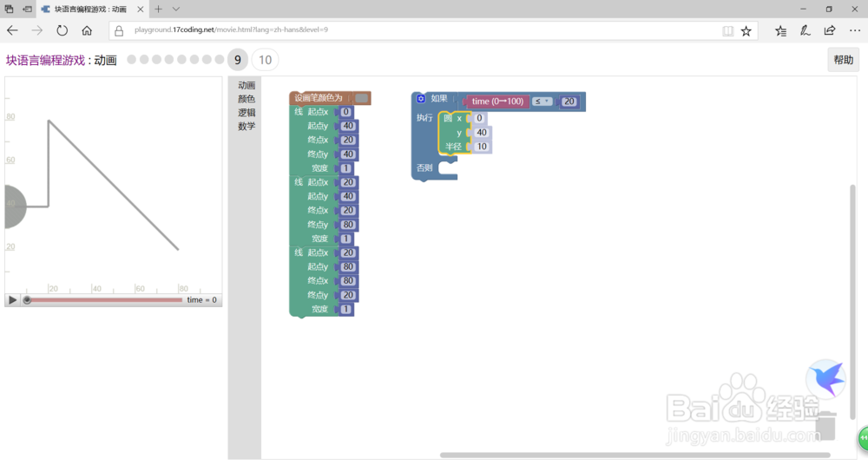Click the tabs you've set aside icon
868x465 pixels.
pos(9,9)
